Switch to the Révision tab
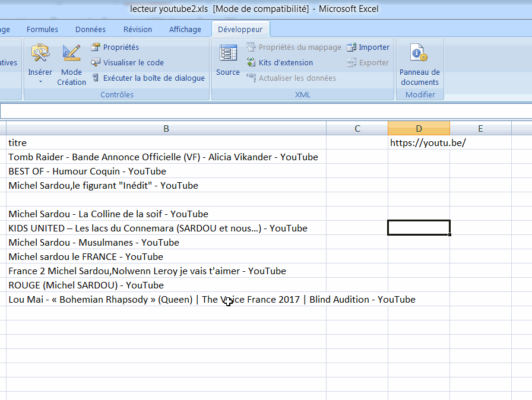Screen dimensions: 532x400 click(x=137, y=30)
